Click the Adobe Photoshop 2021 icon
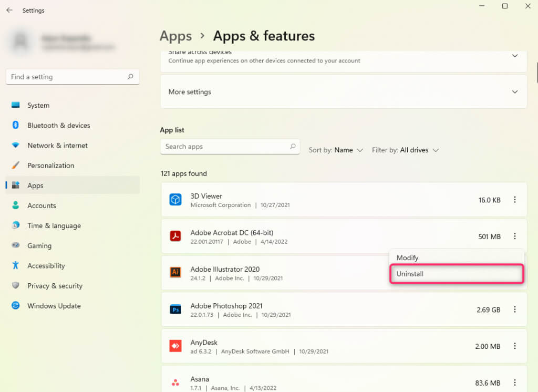This screenshot has height=392, width=538. pyautogui.click(x=175, y=310)
